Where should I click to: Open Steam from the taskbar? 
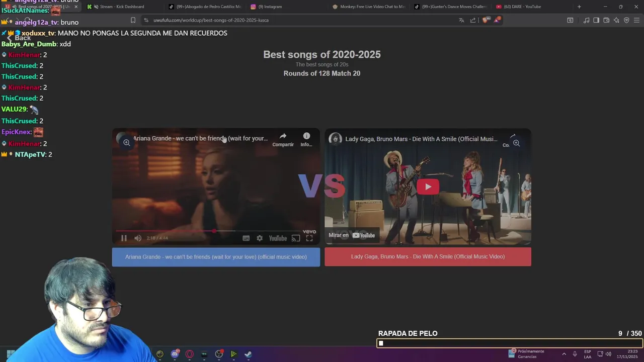(248, 354)
